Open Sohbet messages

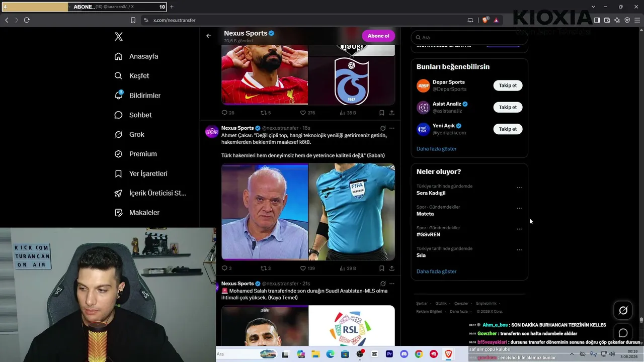click(133, 115)
